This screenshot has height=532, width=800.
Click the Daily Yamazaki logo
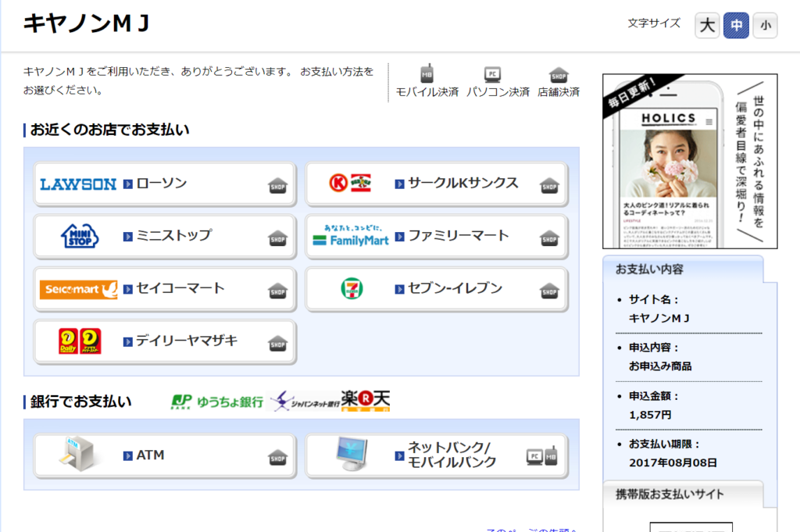pos(80,341)
